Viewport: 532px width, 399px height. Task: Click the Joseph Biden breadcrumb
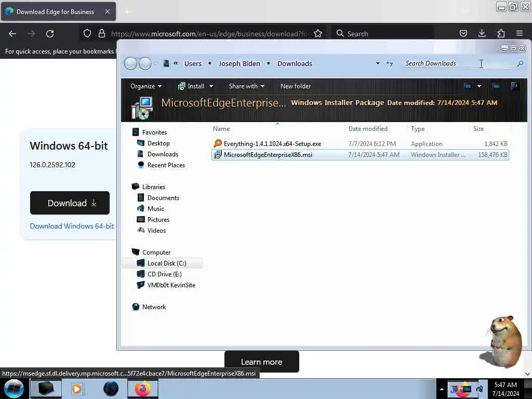pyautogui.click(x=239, y=63)
